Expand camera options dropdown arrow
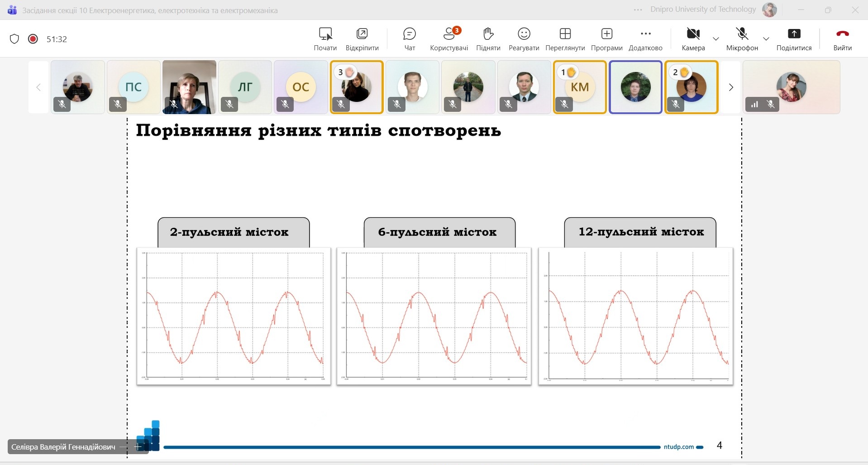Screen dimensions: 868x465 716,39
